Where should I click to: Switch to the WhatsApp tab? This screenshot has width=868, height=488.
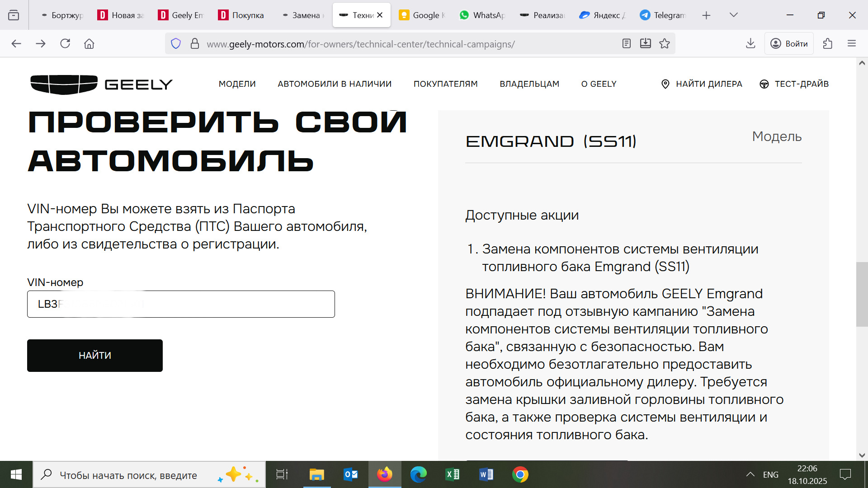coord(481,15)
